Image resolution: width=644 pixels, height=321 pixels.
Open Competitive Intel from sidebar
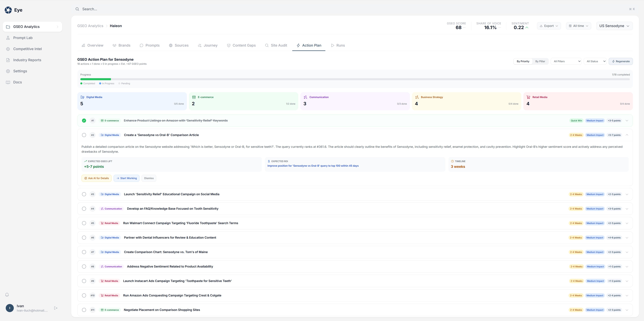(x=27, y=49)
